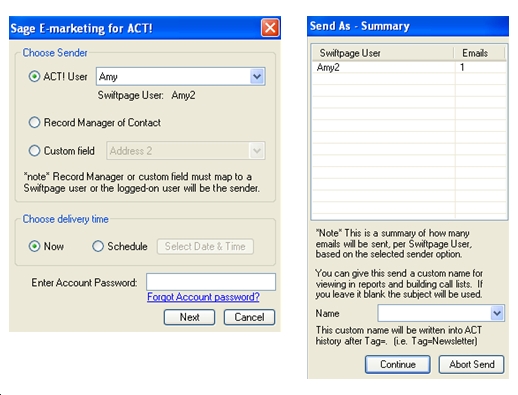Click the Emails count cell showing 1

pyautogui.click(x=480, y=67)
